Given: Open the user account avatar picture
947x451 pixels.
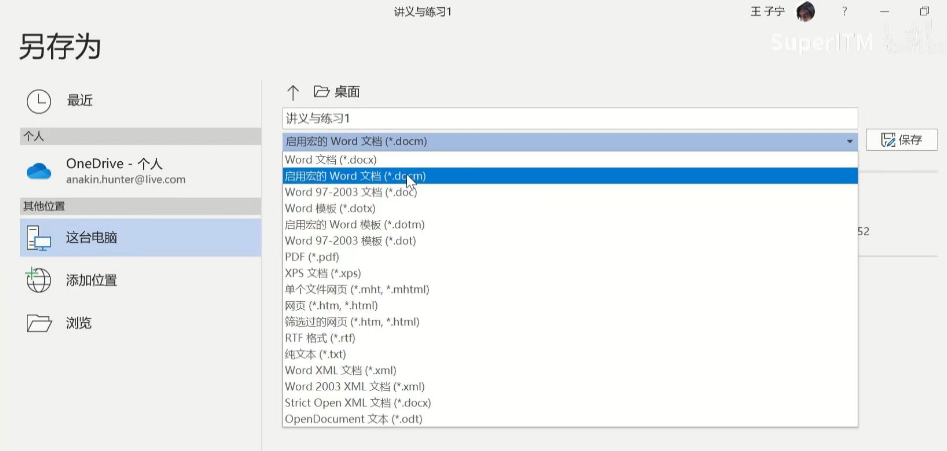Looking at the screenshot, I should pos(805,11).
